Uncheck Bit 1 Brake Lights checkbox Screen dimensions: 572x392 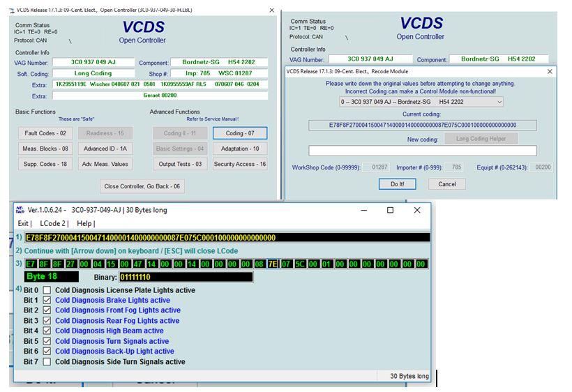47,300
